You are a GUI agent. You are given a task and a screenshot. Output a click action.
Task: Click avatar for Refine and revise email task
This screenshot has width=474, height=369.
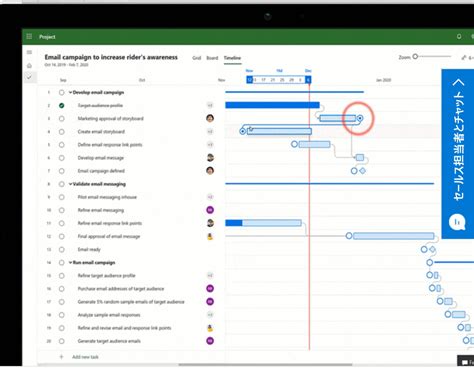(x=210, y=328)
